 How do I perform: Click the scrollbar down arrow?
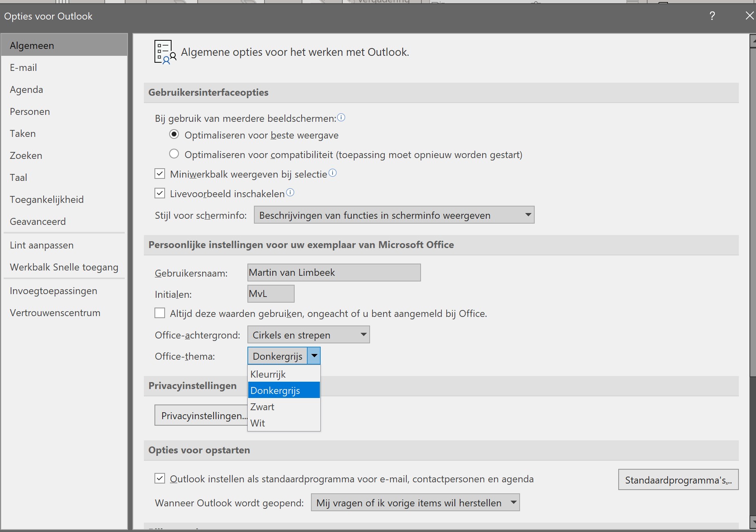pos(753,522)
